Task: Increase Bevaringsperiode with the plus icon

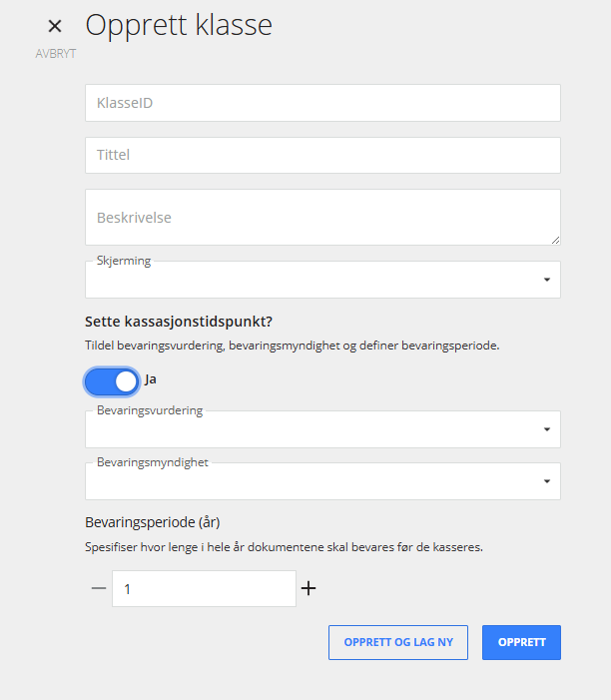Action: click(x=308, y=588)
